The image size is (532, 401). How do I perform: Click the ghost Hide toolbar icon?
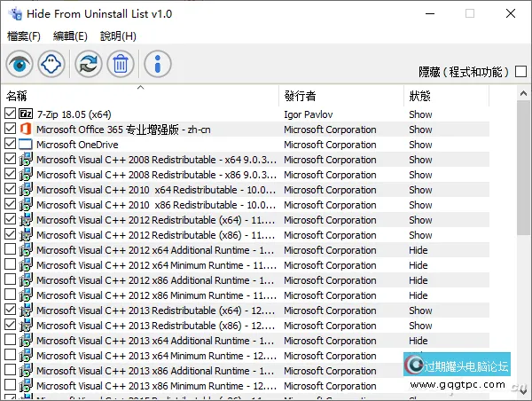pyautogui.click(x=51, y=64)
